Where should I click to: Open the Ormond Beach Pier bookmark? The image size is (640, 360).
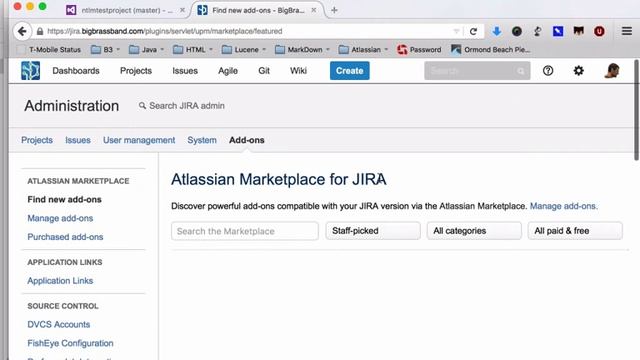pos(491,50)
